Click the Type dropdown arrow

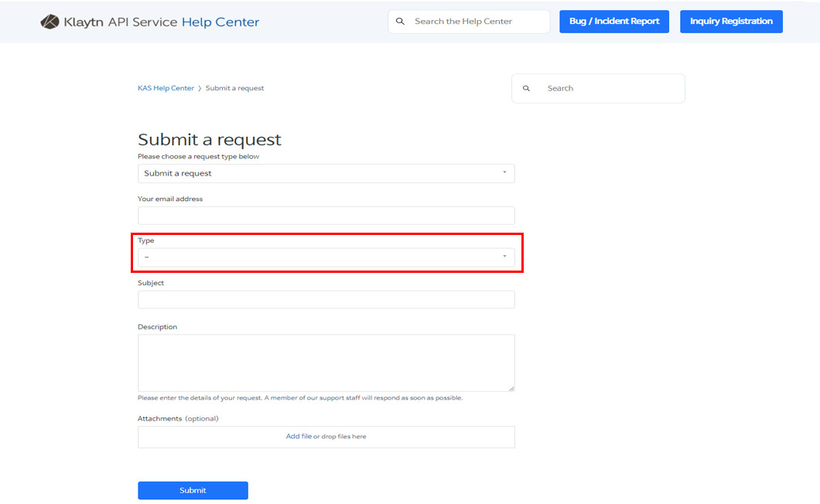click(x=504, y=256)
